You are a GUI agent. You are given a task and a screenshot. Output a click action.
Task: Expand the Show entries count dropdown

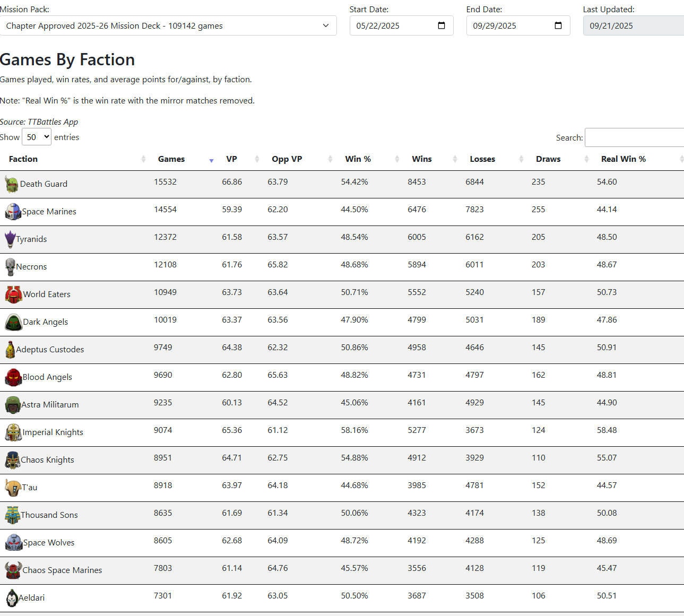[37, 137]
